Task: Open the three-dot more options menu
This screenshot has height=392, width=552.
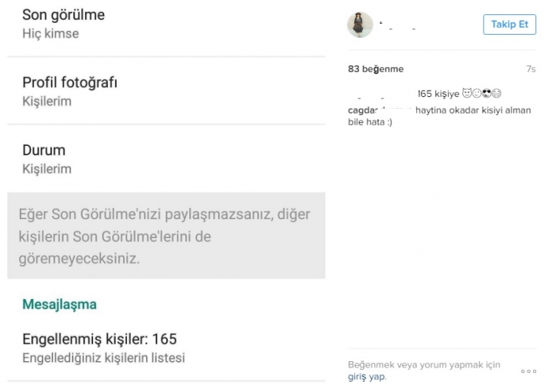Action: point(528,371)
